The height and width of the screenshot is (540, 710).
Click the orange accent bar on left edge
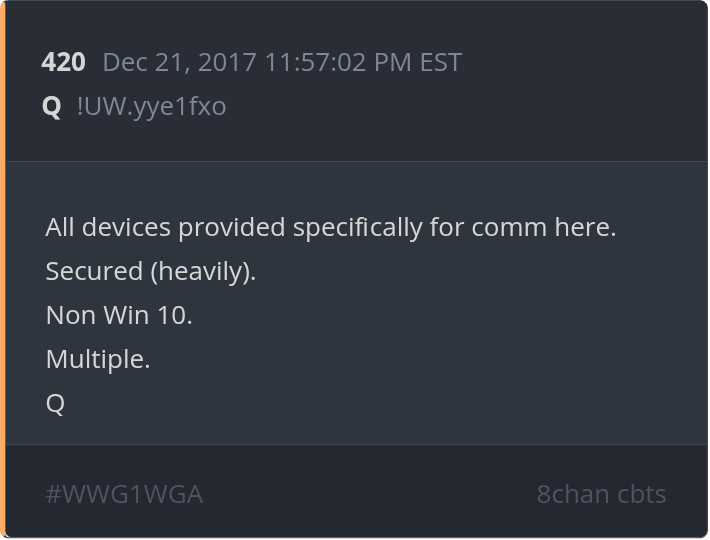coord(3,270)
